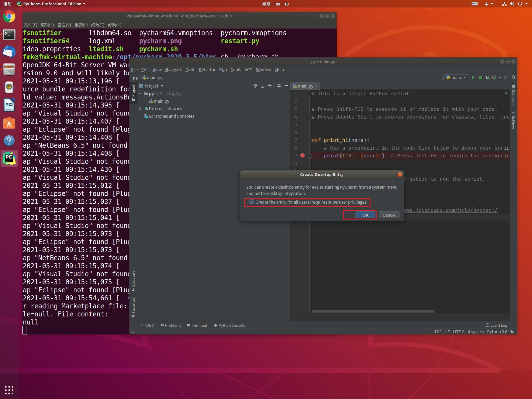
Task: Switch to the main.py editor tab
Action: click(x=305, y=86)
